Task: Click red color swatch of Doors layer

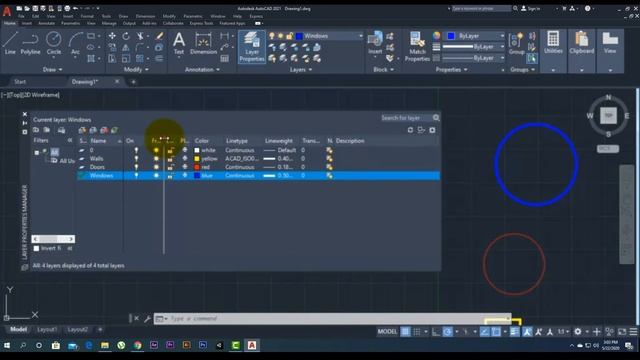Action: click(x=197, y=167)
